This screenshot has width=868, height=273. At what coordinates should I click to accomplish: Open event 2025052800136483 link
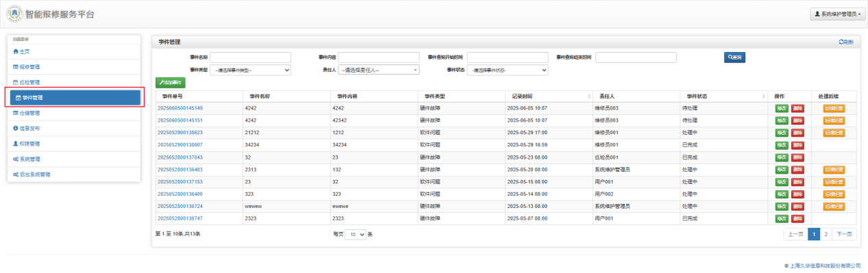point(180,169)
